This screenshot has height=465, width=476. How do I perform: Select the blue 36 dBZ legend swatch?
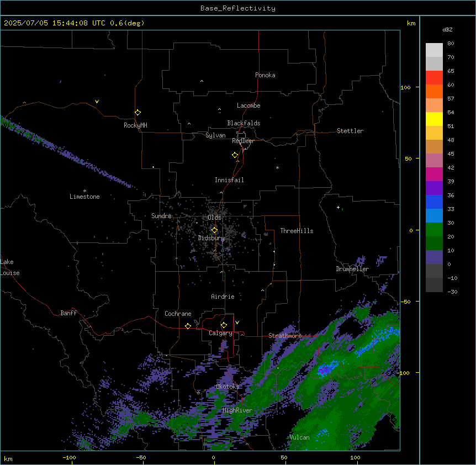434,202
